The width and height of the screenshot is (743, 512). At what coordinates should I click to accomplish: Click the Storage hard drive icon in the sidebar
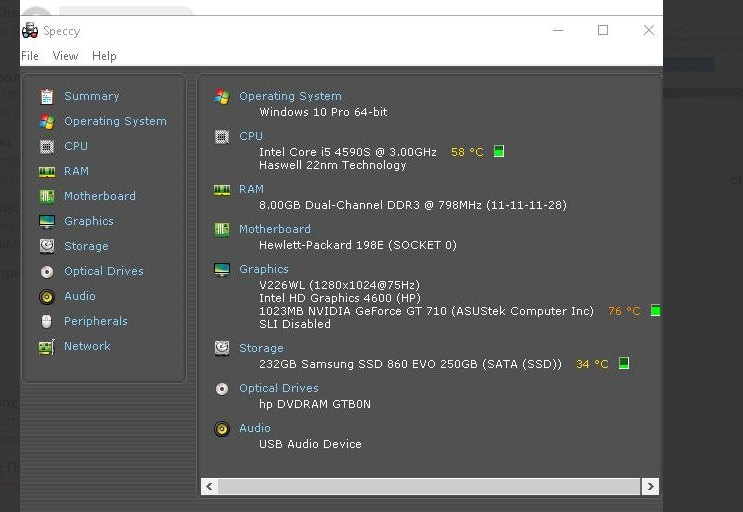(x=46, y=246)
